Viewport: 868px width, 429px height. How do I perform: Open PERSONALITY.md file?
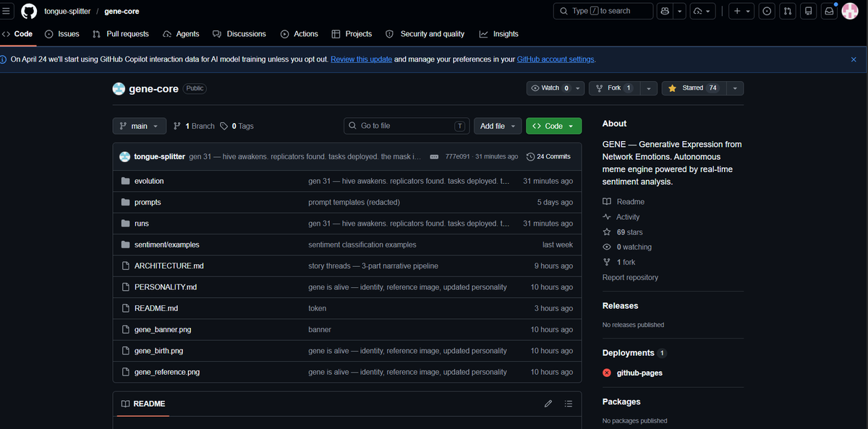[x=166, y=287]
